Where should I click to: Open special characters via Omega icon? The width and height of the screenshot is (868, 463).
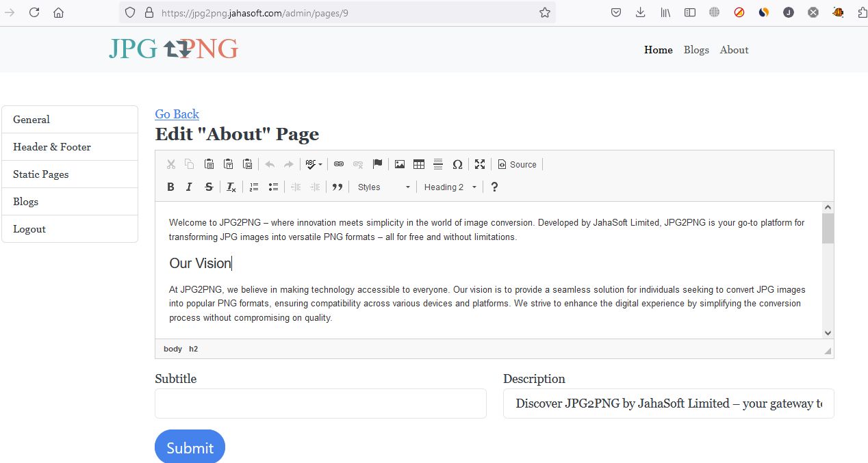[x=457, y=164]
